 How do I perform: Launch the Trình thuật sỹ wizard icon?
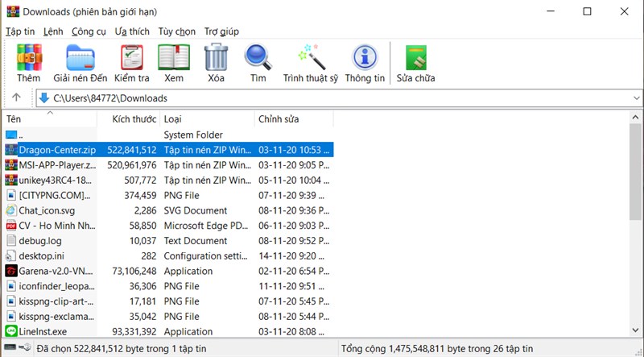click(311, 57)
